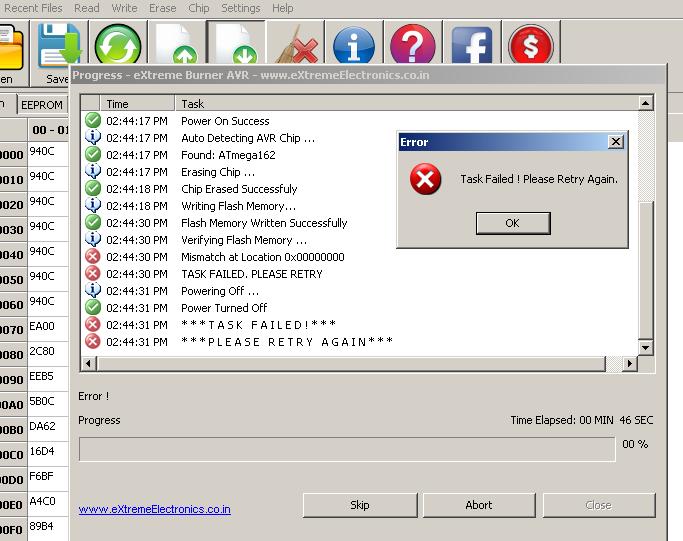Open the Recent Files menu
Image resolution: width=683 pixels, height=541 pixels.
coord(33,8)
